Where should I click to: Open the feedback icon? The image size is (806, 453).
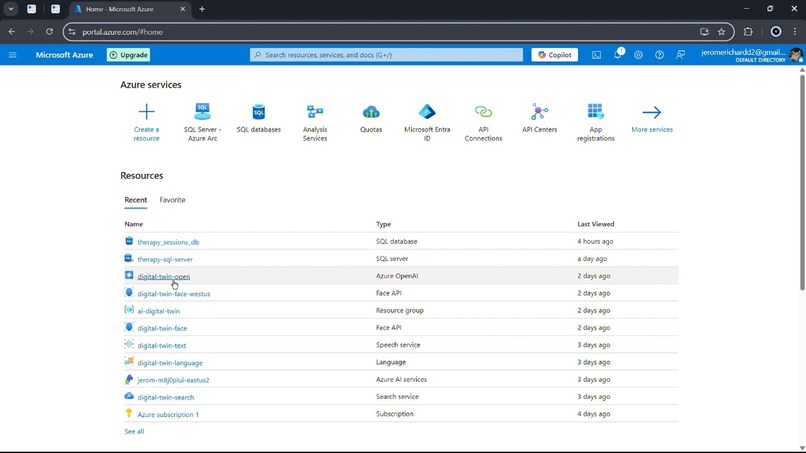681,55
